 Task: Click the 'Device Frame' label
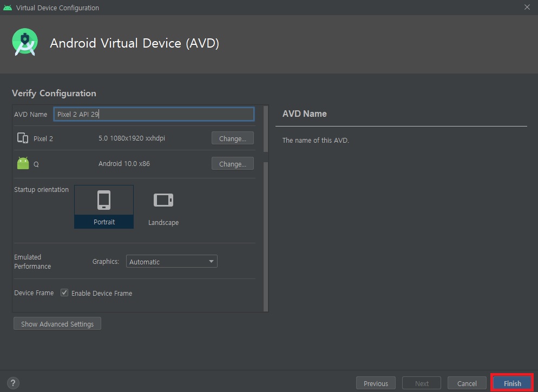[34, 293]
